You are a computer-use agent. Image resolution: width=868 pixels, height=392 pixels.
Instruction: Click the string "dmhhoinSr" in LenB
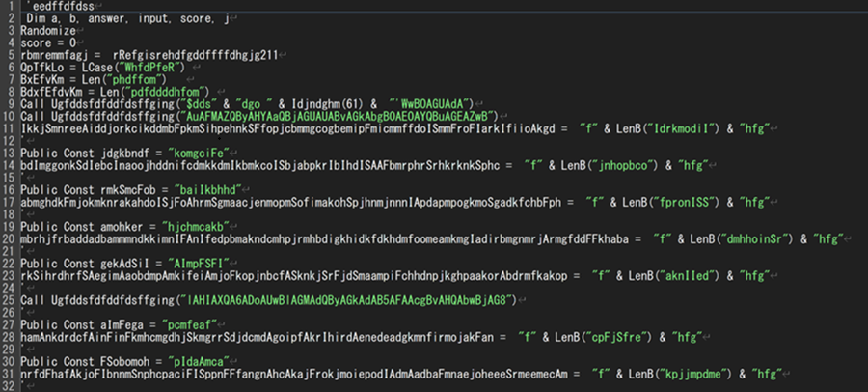coord(754,239)
